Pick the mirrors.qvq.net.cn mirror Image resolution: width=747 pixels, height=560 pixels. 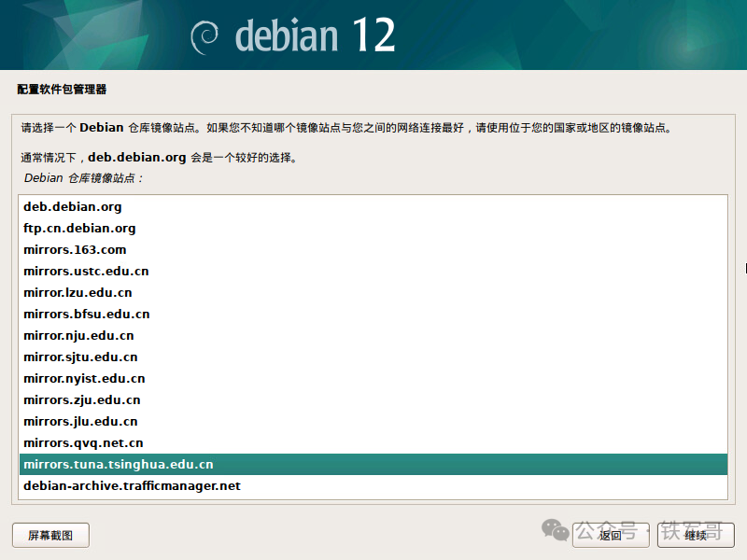[x=373, y=442]
